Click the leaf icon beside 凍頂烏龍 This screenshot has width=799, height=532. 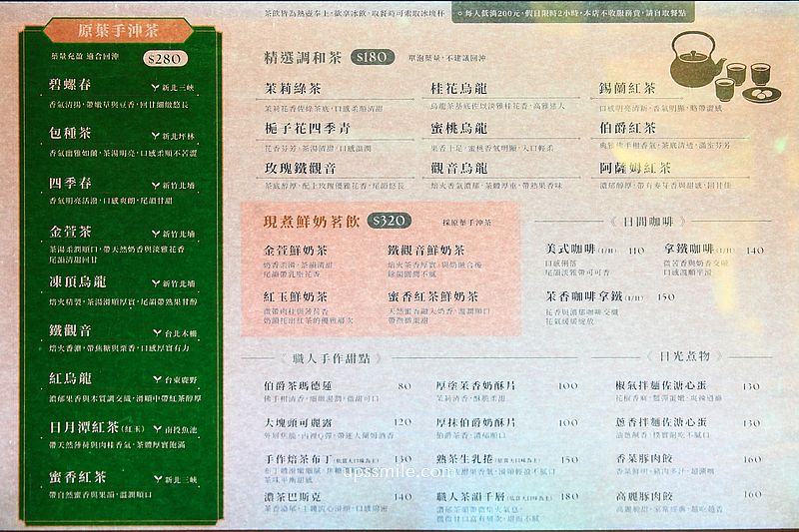click(x=156, y=282)
